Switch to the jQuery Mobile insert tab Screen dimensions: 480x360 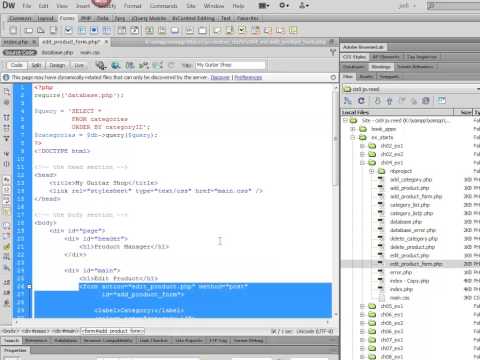148,18
